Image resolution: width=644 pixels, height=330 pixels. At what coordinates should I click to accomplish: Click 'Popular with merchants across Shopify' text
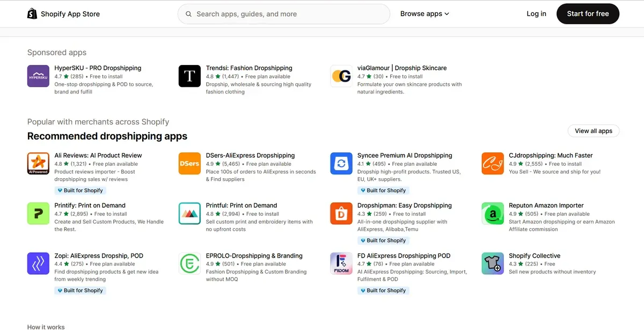tap(98, 122)
